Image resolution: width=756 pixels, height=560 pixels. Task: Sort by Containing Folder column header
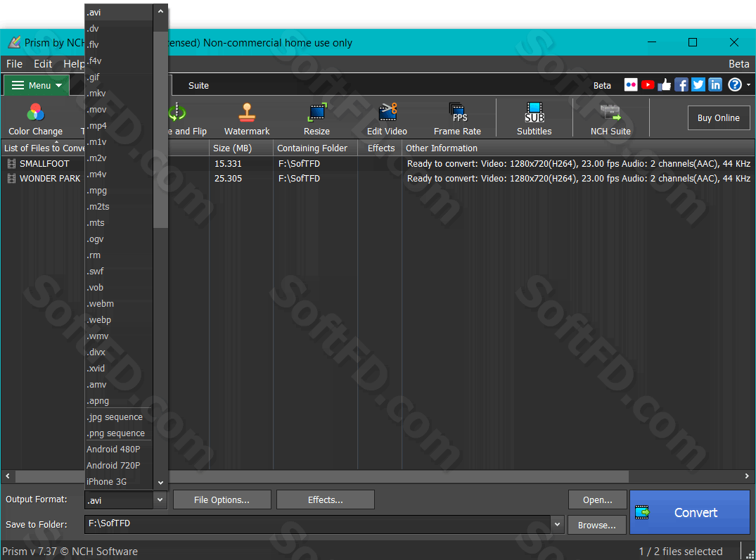pyautogui.click(x=315, y=148)
